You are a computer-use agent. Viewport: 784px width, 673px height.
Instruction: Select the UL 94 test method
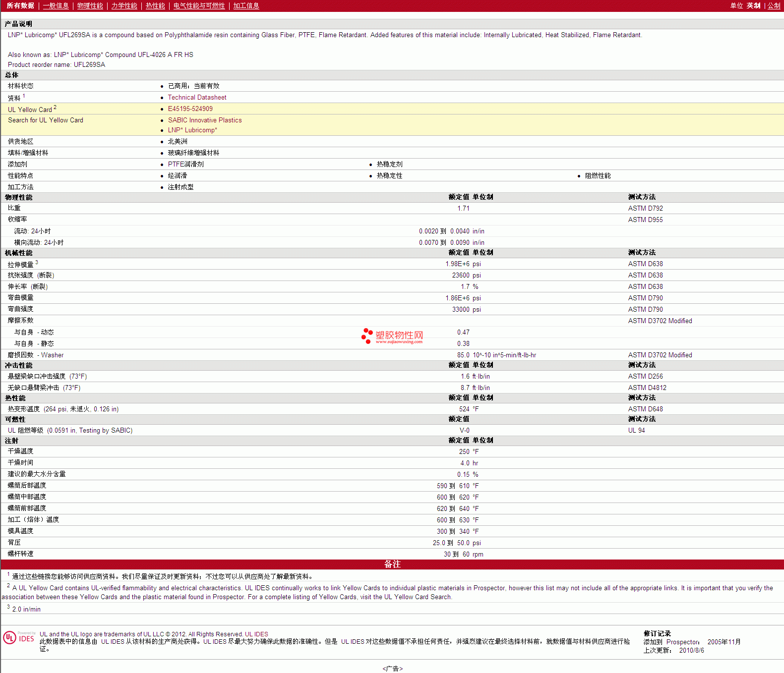pyautogui.click(x=636, y=431)
